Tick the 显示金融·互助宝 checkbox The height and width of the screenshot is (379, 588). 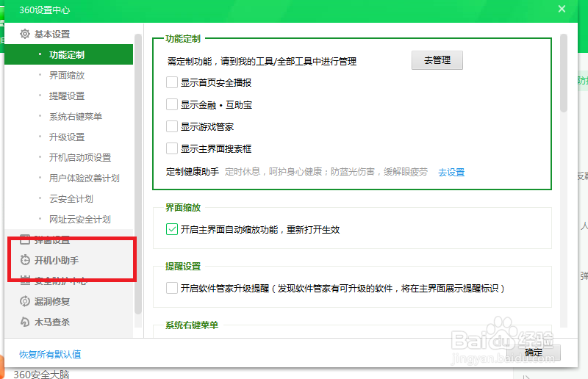(172, 104)
